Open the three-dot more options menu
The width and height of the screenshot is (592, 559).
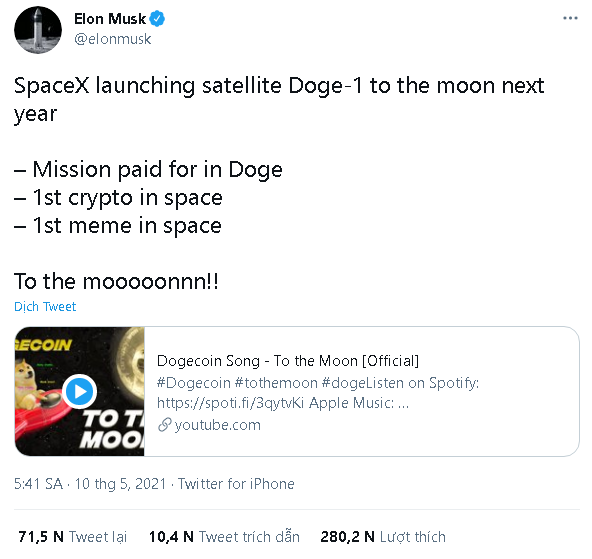(x=570, y=18)
